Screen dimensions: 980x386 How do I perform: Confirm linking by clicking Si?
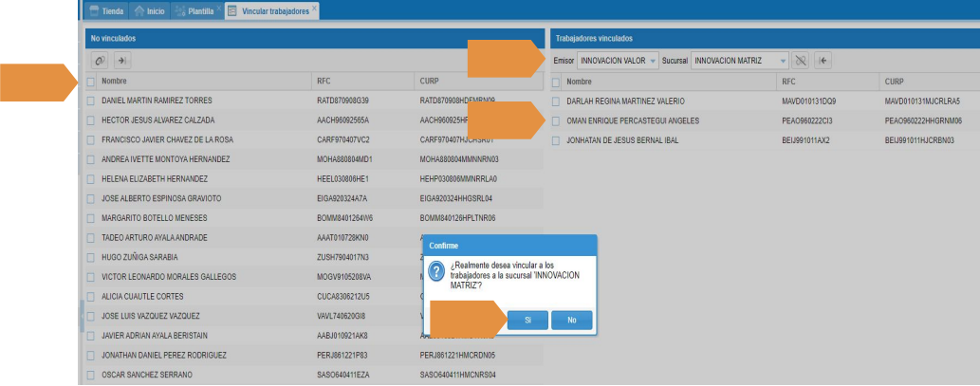pyautogui.click(x=527, y=321)
